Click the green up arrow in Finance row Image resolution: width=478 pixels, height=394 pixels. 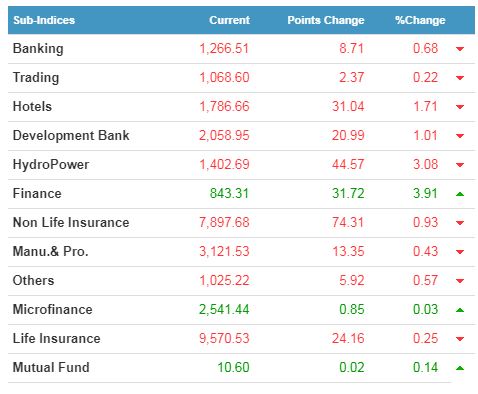point(460,194)
